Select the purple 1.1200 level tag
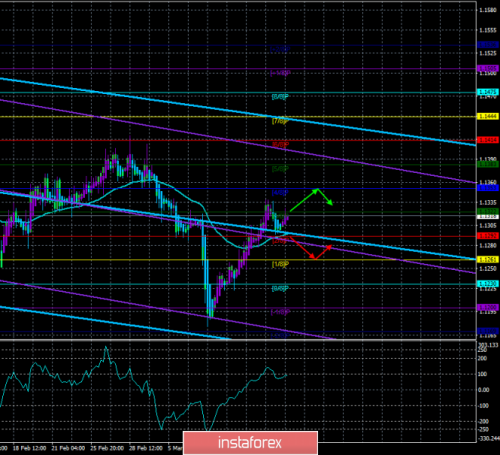Viewport: 500px width, 455px height. click(488, 307)
